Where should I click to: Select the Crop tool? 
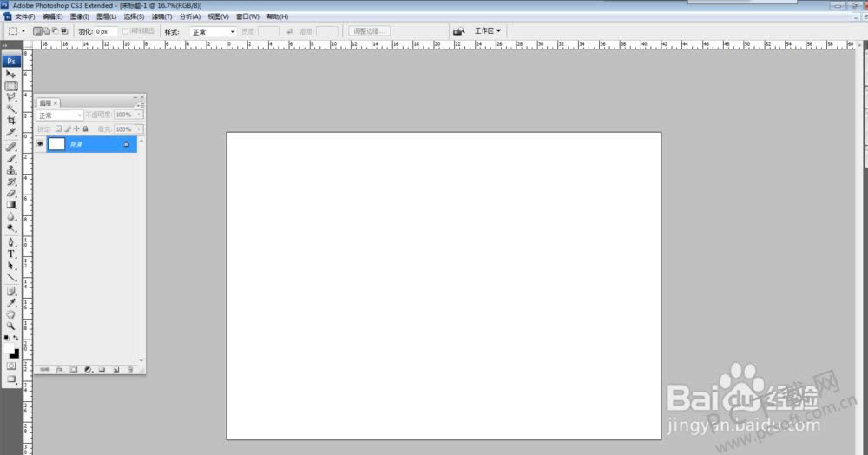click(x=11, y=120)
